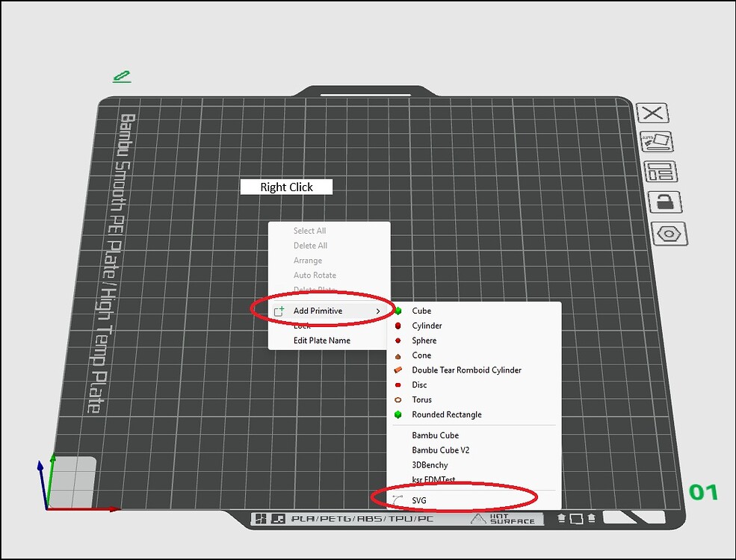Image resolution: width=736 pixels, height=560 pixels.
Task: Click the Add Primitive plus-box icon
Action: click(x=279, y=311)
